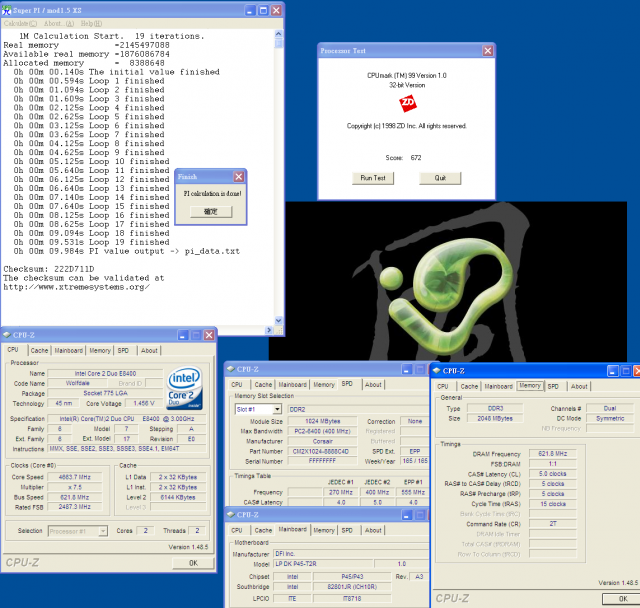The height and width of the screenshot is (608, 640).
Task: Click Quit in Processor Test
Action: (440, 178)
